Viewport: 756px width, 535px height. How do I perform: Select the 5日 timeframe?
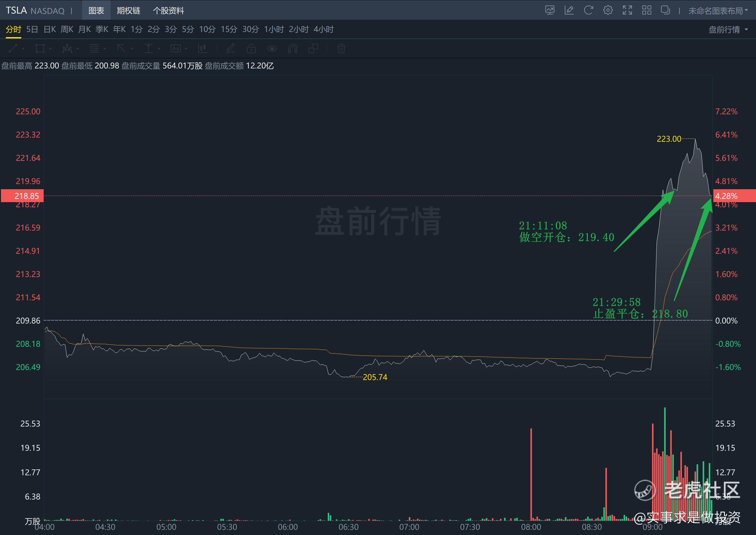tap(32, 29)
